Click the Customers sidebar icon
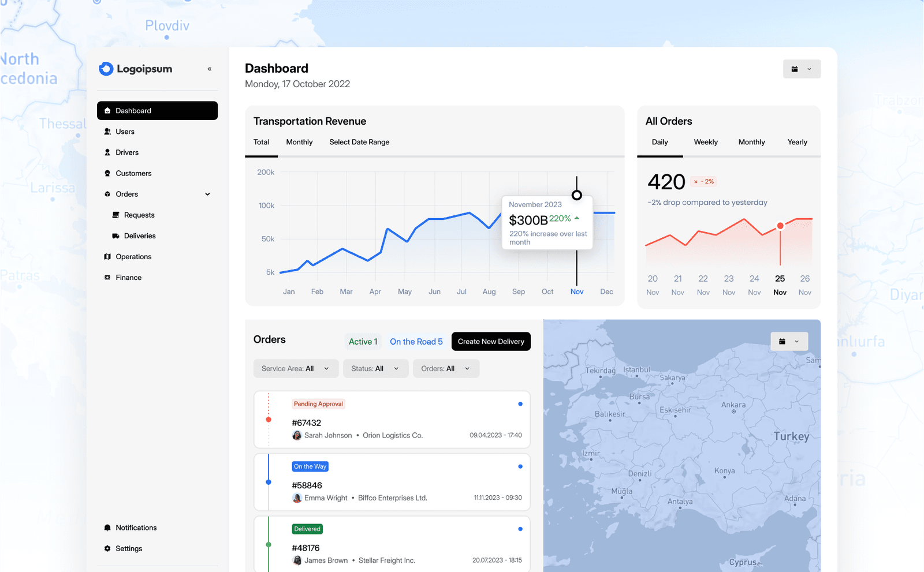 107,173
